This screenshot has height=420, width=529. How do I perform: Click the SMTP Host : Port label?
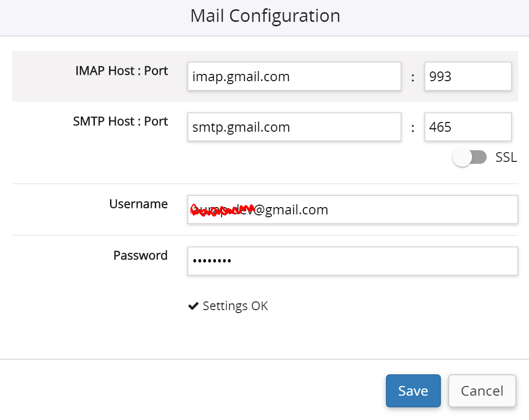tap(120, 121)
